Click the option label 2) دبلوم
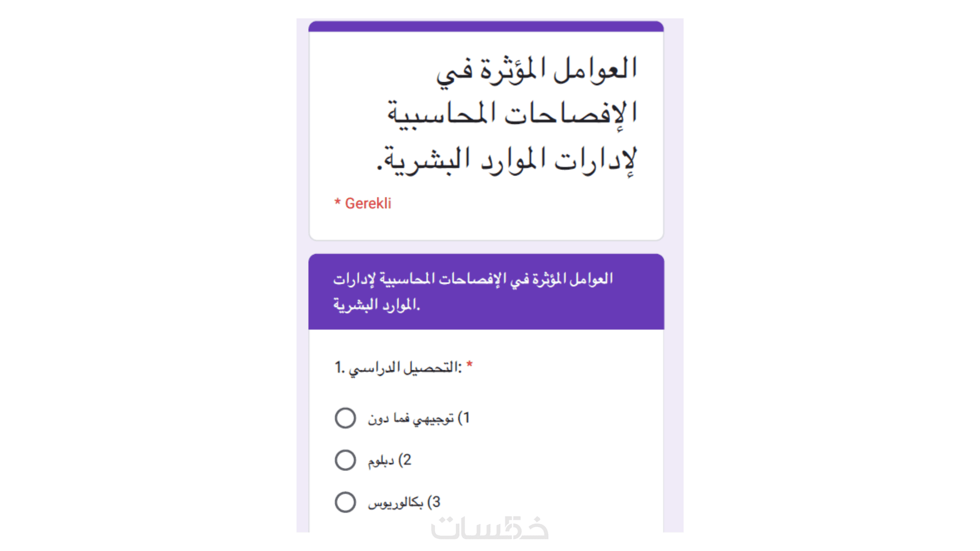980x551 pixels. [389, 460]
